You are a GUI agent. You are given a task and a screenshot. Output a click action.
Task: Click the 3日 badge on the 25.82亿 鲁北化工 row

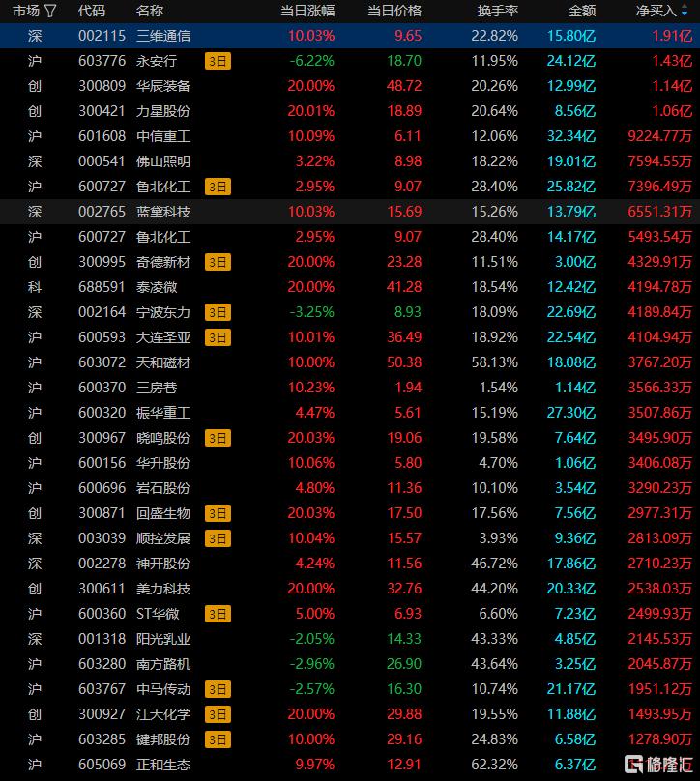(218, 187)
